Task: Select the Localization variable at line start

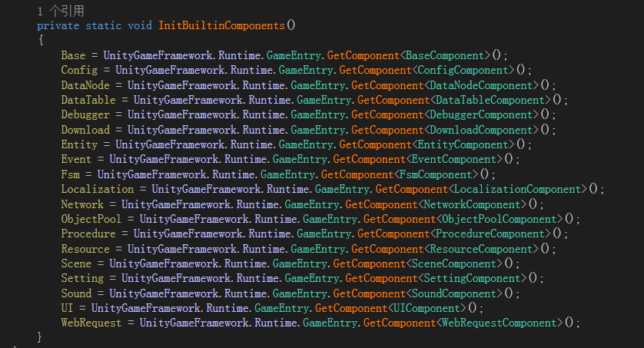Action: [98, 189]
